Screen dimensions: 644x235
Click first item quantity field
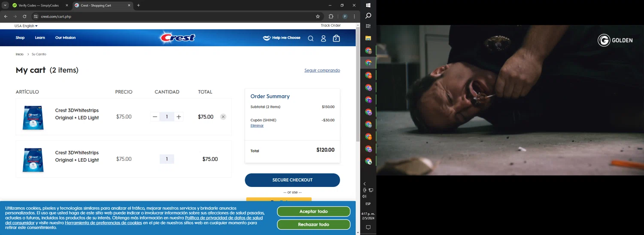click(x=167, y=117)
